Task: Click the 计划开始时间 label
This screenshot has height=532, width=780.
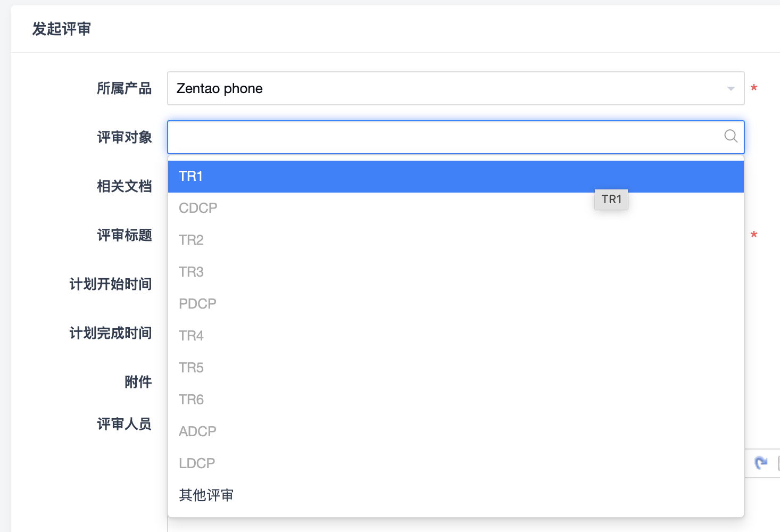Action: coord(111,284)
